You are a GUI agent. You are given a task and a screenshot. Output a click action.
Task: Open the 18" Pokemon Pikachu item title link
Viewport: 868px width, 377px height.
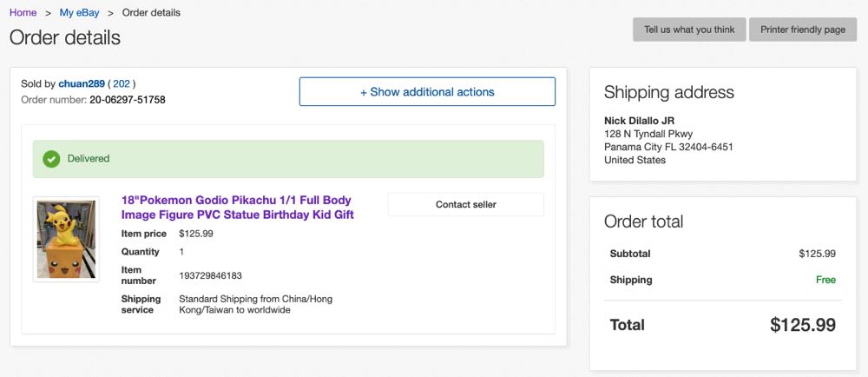tap(237, 208)
